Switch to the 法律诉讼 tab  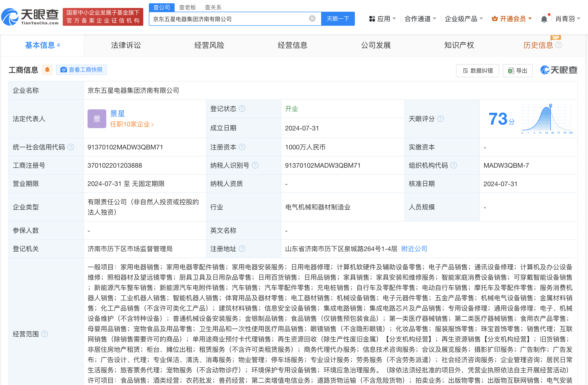pyautogui.click(x=126, y=45)
